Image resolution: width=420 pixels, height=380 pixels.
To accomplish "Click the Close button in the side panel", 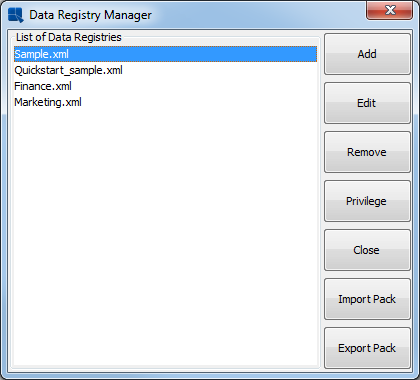I will tap(367, 250).
